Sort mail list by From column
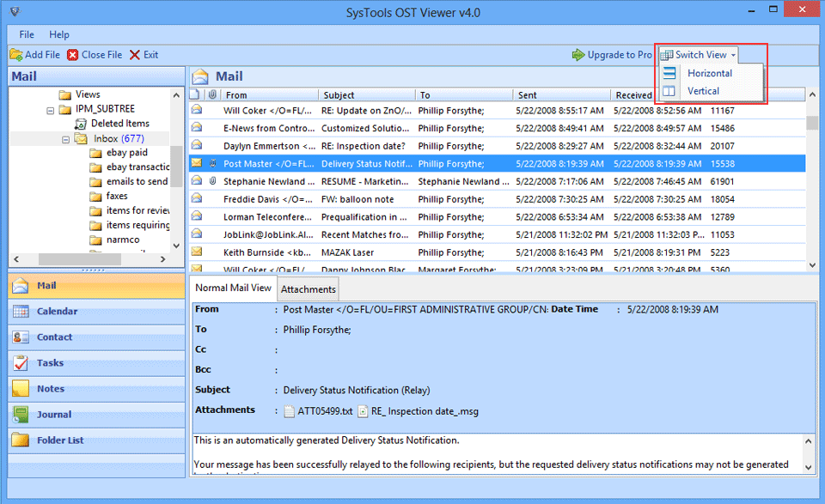Viewport: 825px width, 504px height. (x=269, y=95)
